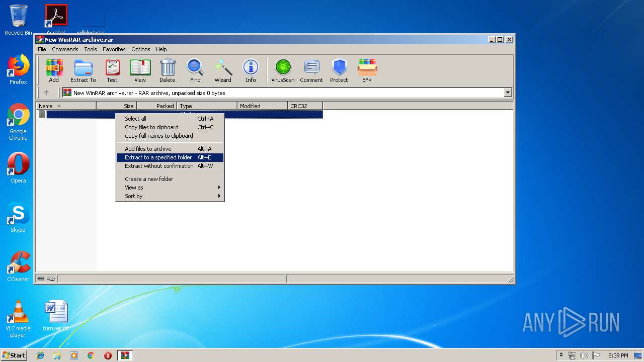Launch Skype desktop shortcut

click(18, 217)
